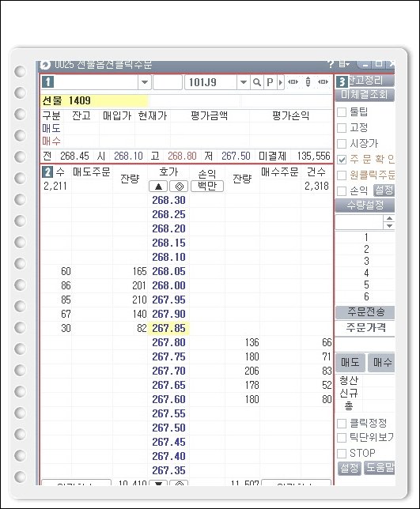Viewport: 420px width, 509px height.
Task: Click the 미체결조회 button
Action: click(365, 95)
